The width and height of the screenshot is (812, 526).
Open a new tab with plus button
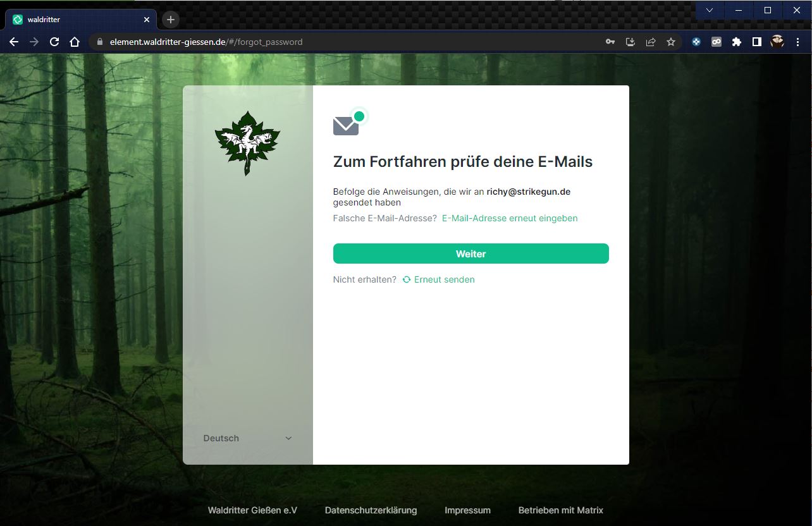pyautogui.click(x=170, y=20)
